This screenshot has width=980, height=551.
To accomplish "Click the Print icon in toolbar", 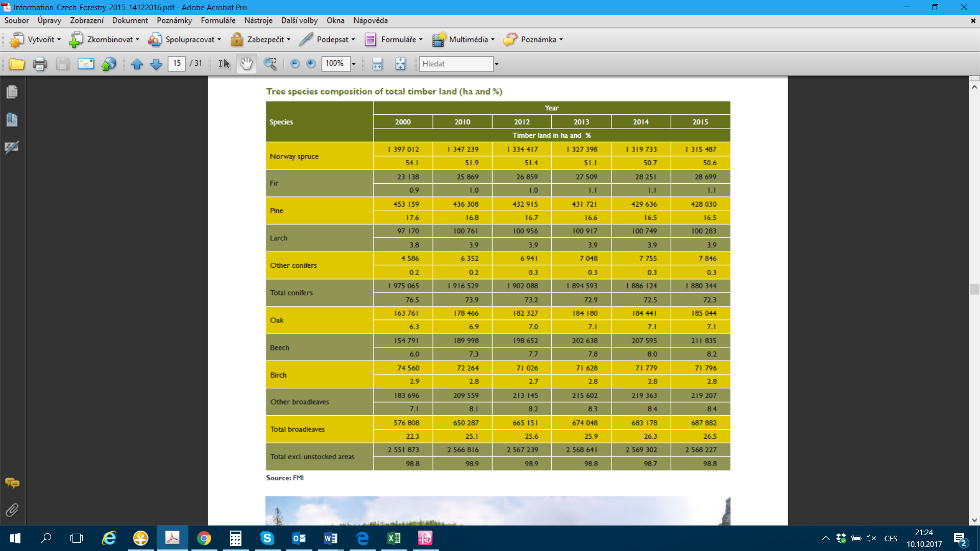I will point(40,64).
